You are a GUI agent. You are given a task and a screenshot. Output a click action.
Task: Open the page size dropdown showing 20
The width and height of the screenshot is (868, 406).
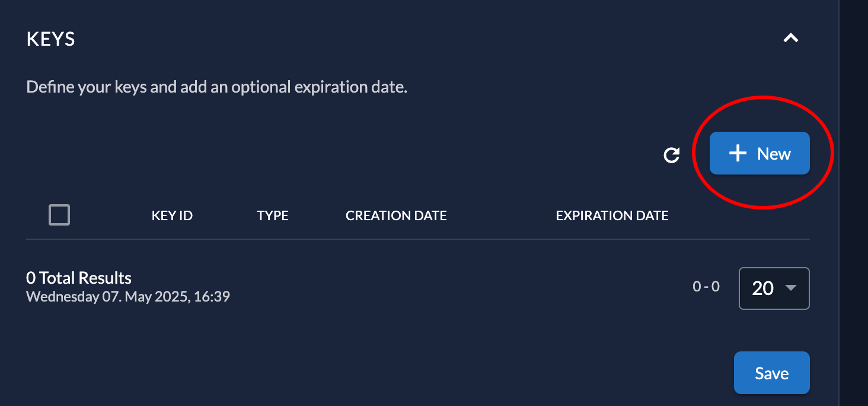point(774,288)
